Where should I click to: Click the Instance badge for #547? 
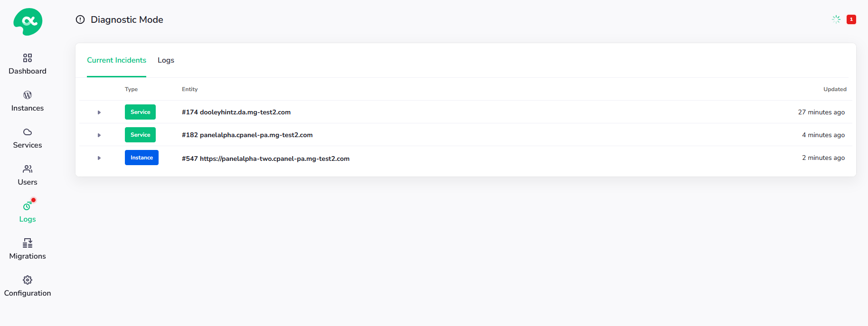click(x=142, y=158)
